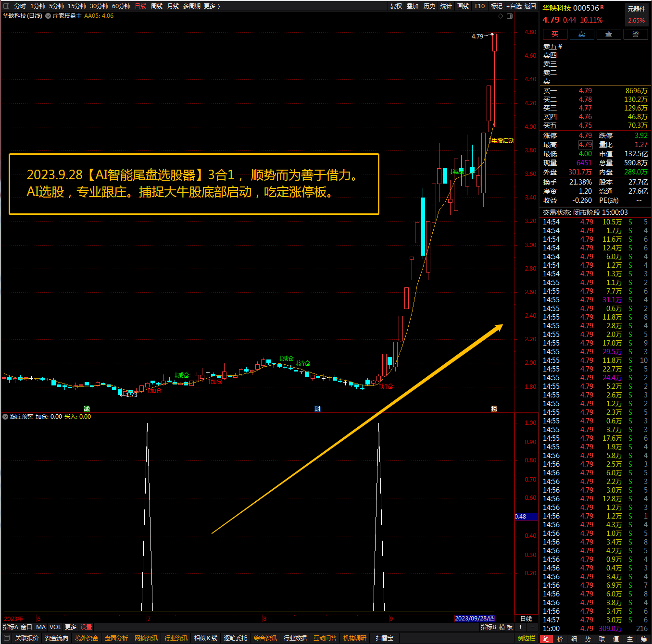
Task: Click the 2023/09/28 date marker
Action: pyautogui.click(x=475, y=619)
